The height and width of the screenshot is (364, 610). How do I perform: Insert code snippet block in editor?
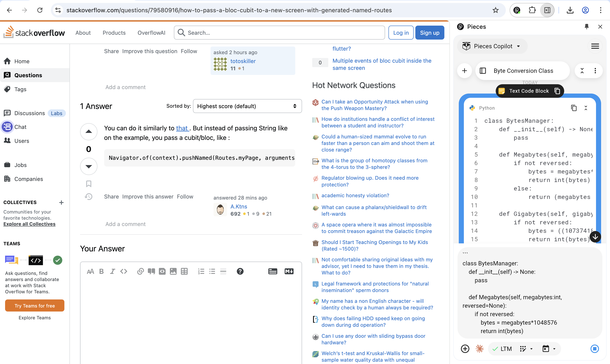coord(162,271)
